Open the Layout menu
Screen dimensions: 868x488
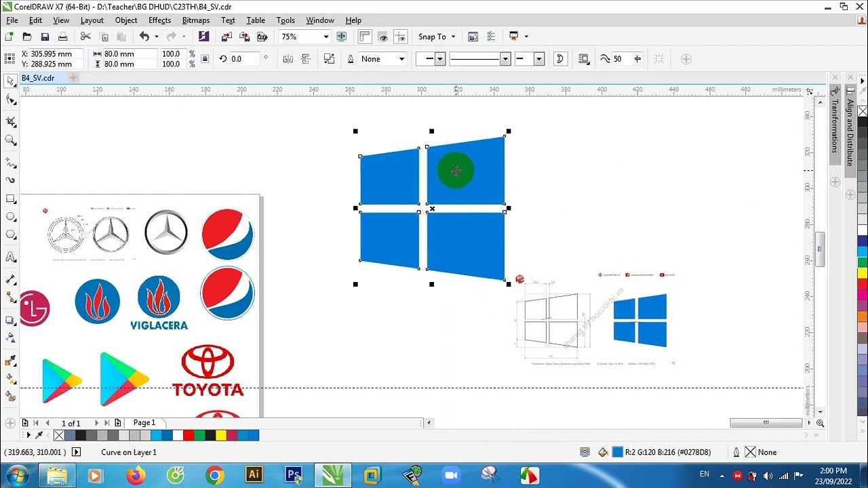[x=92, y=20]
